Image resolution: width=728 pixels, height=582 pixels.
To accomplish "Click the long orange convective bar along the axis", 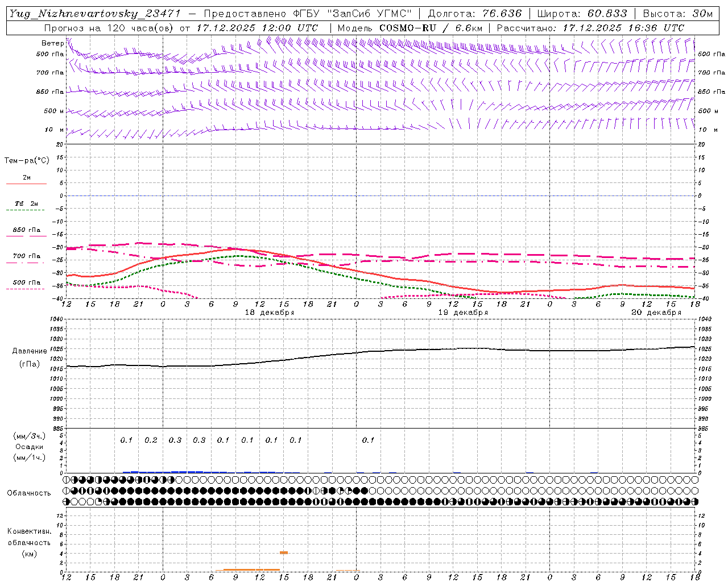I will [x=251, y=569].
